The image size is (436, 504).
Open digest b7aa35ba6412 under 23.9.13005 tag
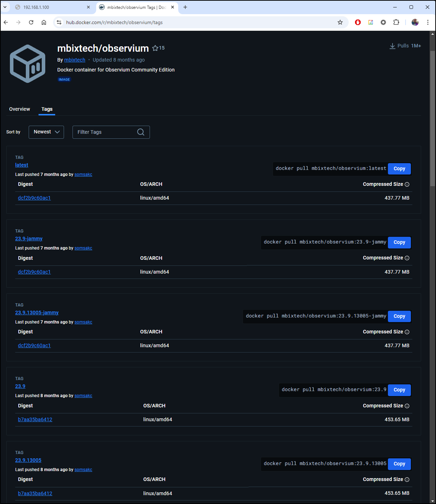coord(35,493)
